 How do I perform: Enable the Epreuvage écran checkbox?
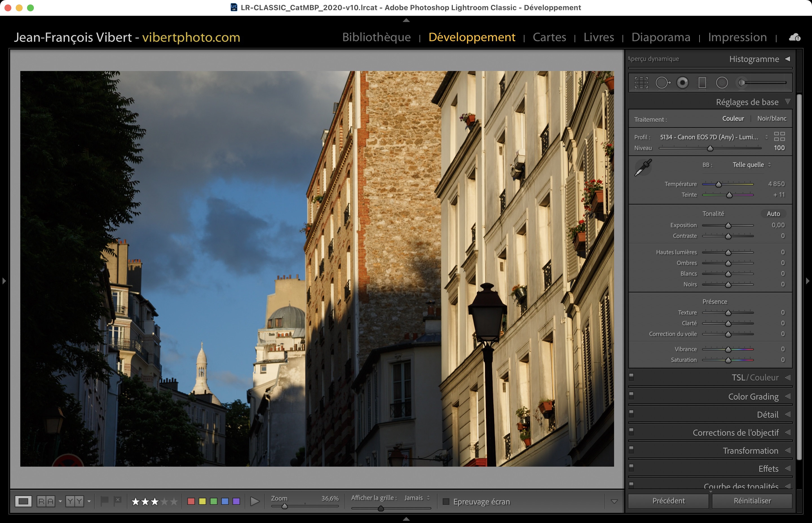(446, 502)
